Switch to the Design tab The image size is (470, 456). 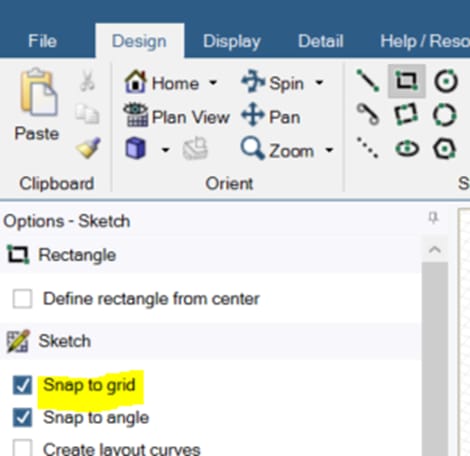[139, 41]
